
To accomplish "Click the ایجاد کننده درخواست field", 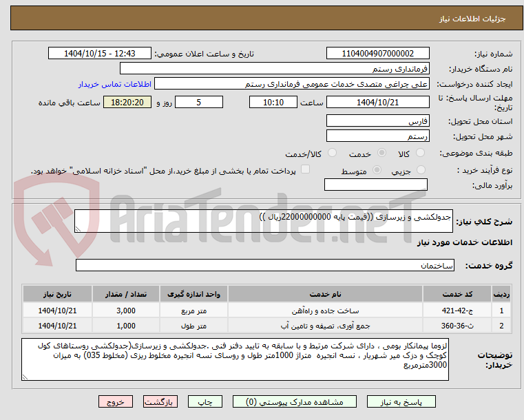I will (x=292, y=84).
